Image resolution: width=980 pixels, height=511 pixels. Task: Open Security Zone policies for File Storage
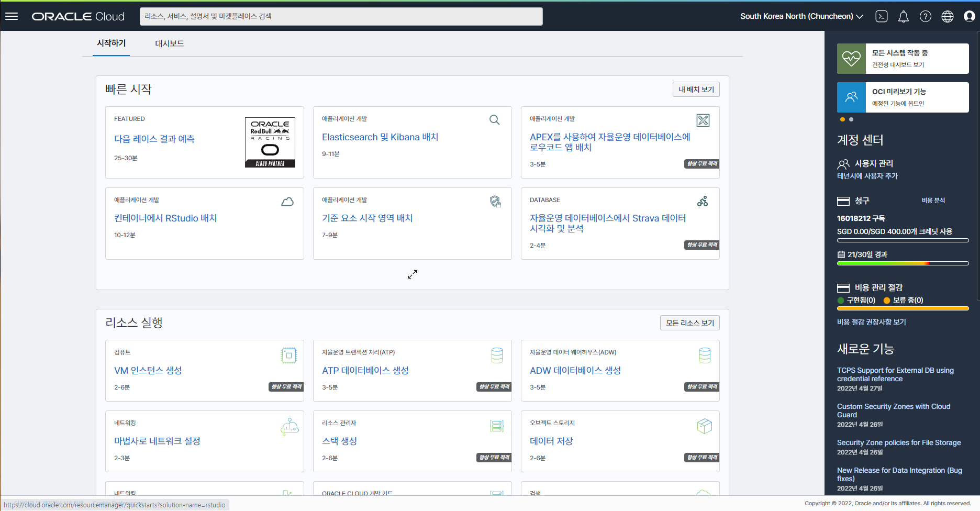coord(899,443)
